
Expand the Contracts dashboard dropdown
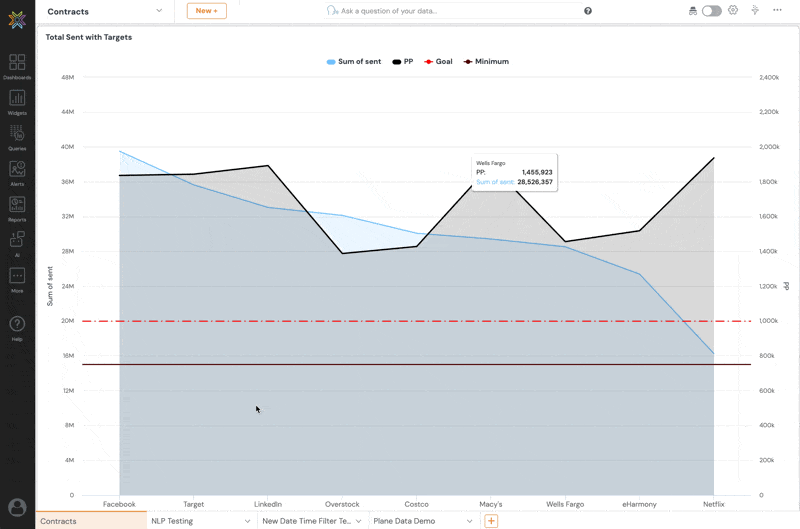[159, 11]
